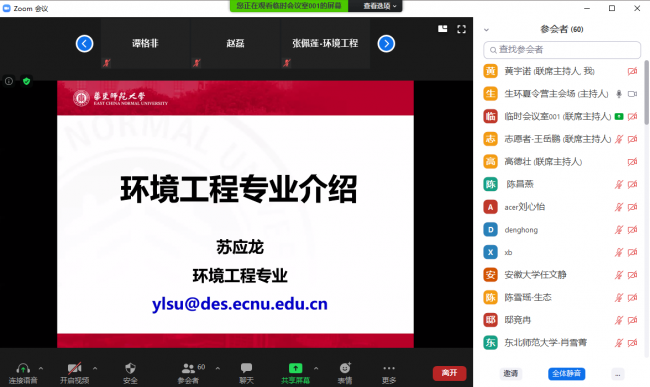Show previous video thumbnails with left arrow
This screenshot has width=650, height=387.
pyautogui.click(x=84, y=44)
